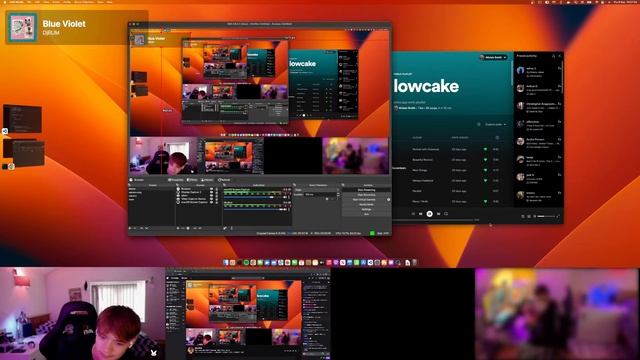Screen dimensions: 640x360
Task: Toggle eye visibility of Display Capture 2 source
Action: pos(211,192)
